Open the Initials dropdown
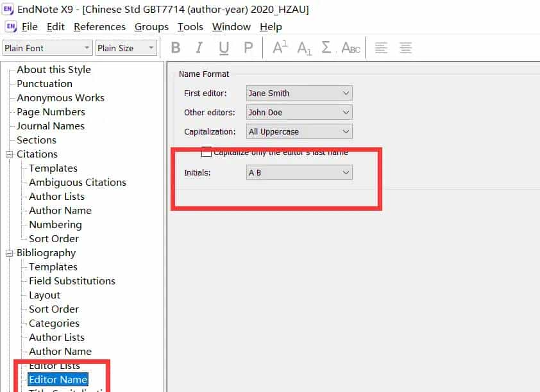This screenshot has height=392, width=540. [300, 172]
